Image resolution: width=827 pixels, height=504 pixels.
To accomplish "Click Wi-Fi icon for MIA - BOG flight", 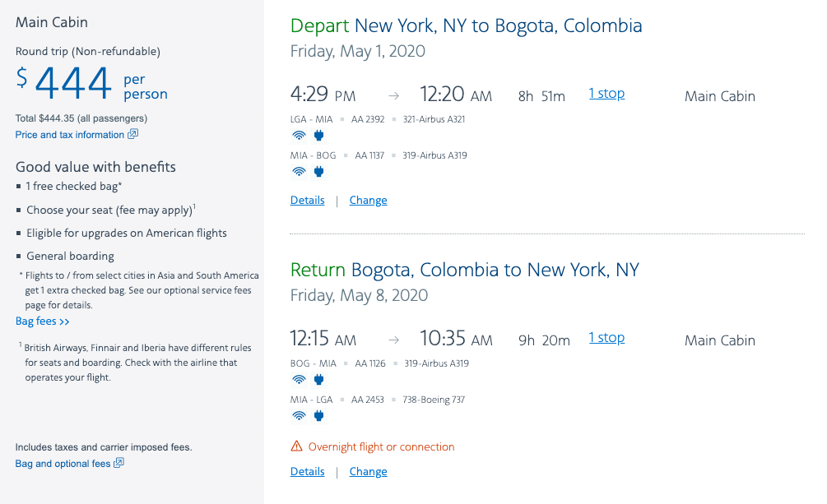I will coord(298,172).
